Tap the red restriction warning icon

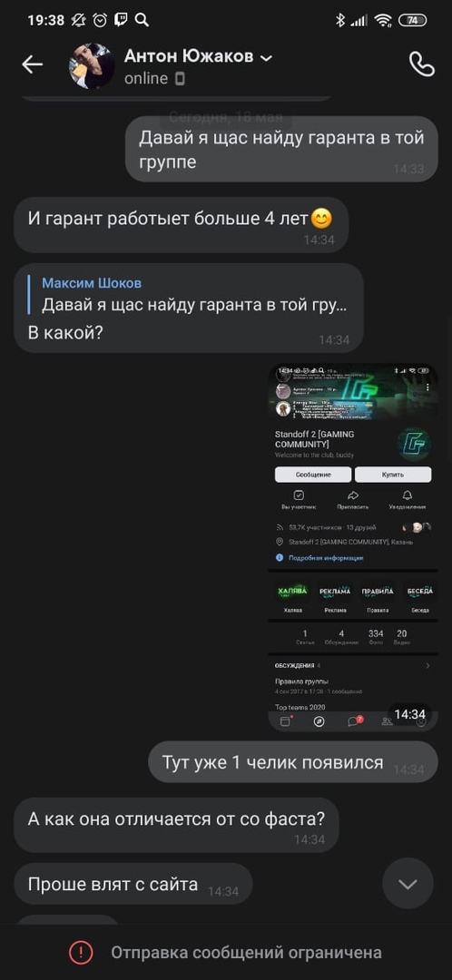[x=82, y=953]
